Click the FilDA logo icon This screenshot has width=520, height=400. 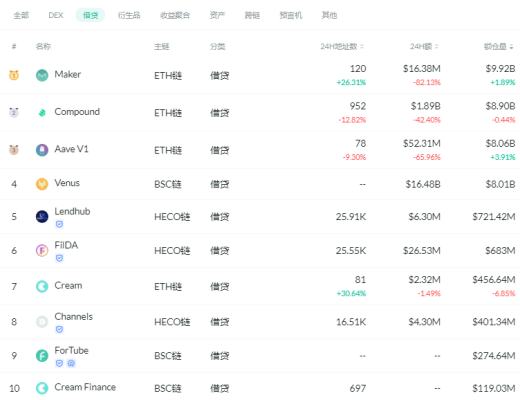click(42, 250)
